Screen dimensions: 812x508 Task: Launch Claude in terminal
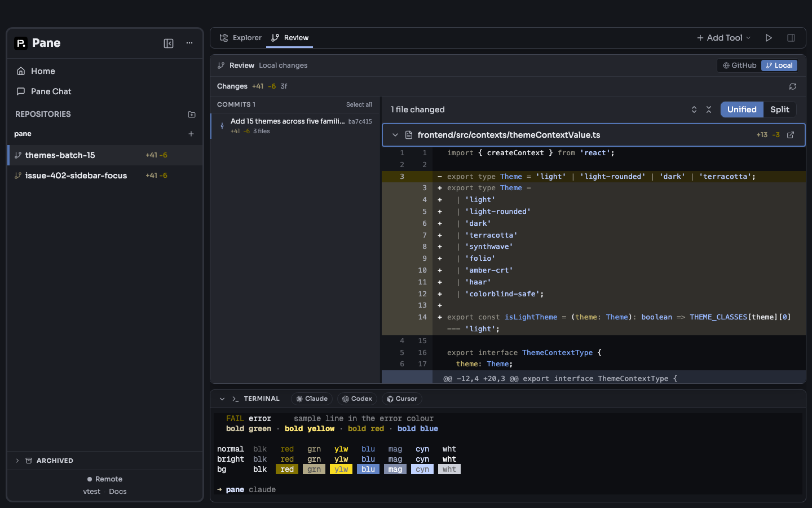pyautogui.click(x=312, y=399)
